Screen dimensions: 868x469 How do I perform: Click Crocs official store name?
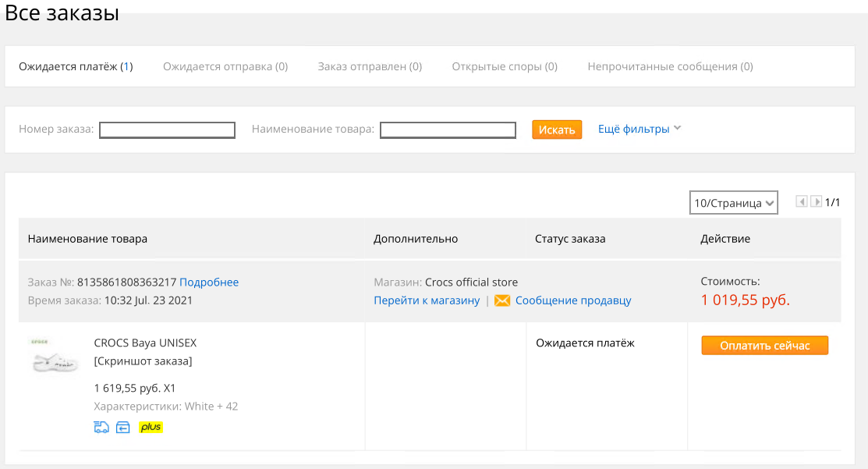click(472, 282)
